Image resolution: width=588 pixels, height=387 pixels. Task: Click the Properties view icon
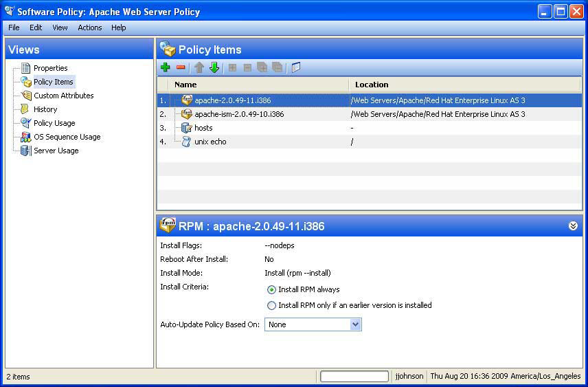coord(25,68)
